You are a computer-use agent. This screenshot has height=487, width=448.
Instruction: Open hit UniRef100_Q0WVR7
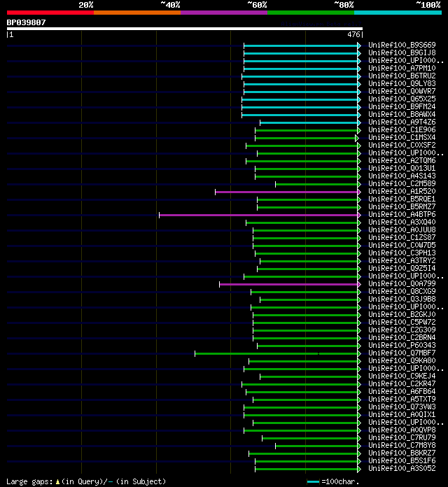[402, 91]
